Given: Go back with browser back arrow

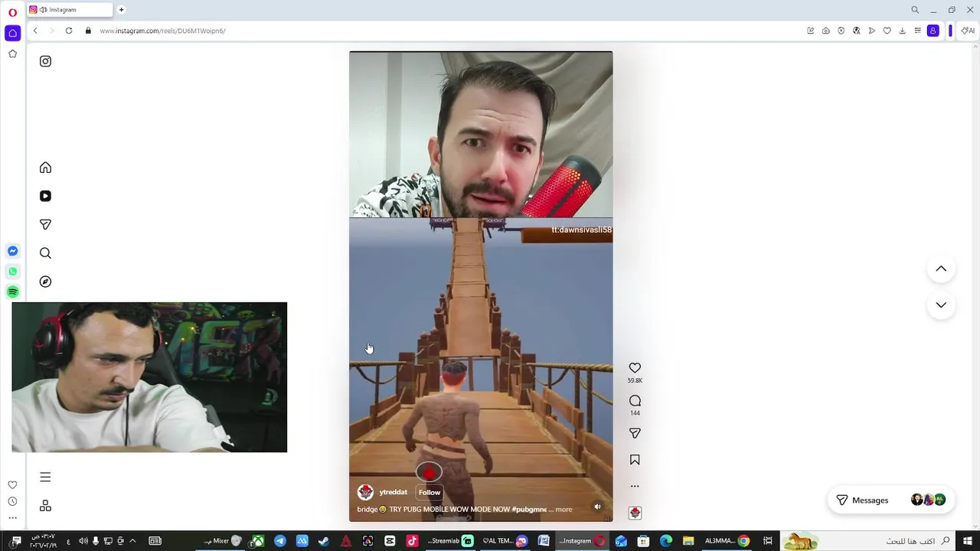Looking at the screenshot, I should click(x=35, y=31).
